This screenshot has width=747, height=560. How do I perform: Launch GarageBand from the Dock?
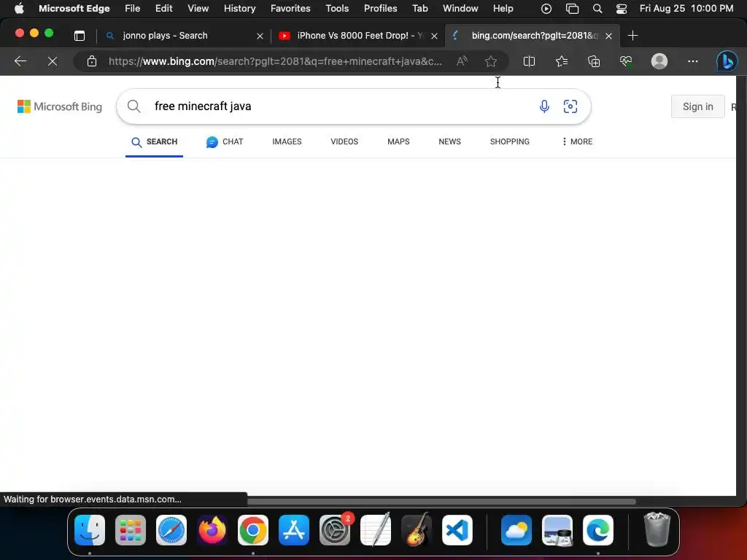tap(417, 530)
